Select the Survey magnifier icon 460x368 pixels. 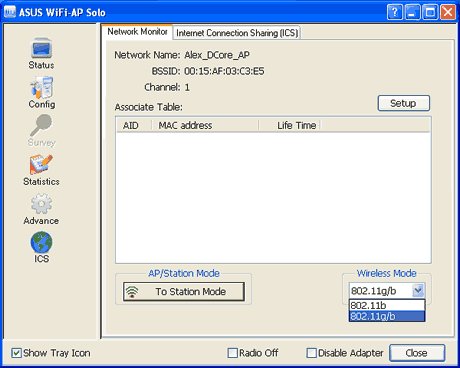[41, 125]
